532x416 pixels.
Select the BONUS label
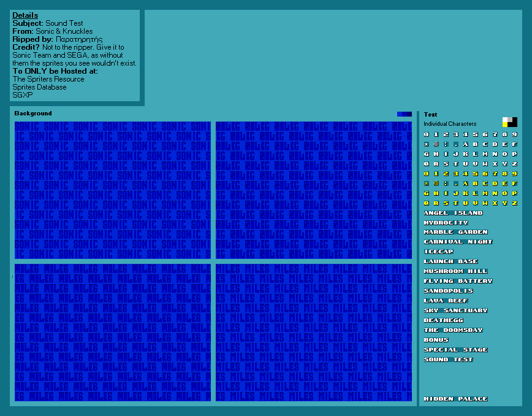coord(436,341)
